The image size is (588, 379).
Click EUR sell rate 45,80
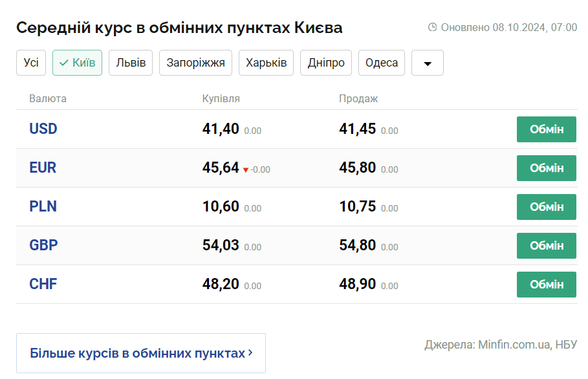pos(357,168)
